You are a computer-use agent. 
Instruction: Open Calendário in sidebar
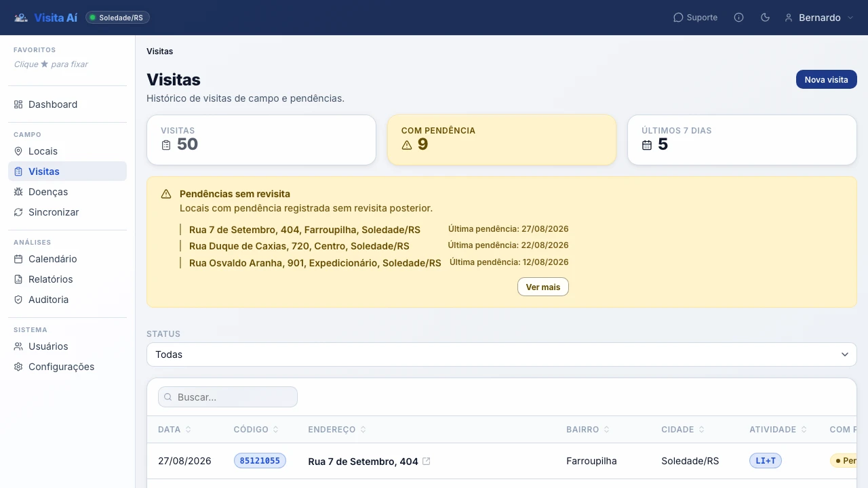pyautogui.click(x=67, y=259)
